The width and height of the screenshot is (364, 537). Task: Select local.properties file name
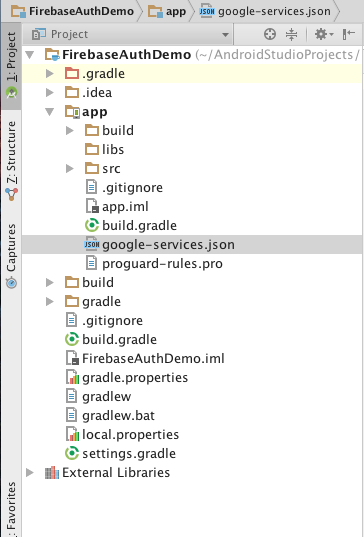click(x=130, y=435)
